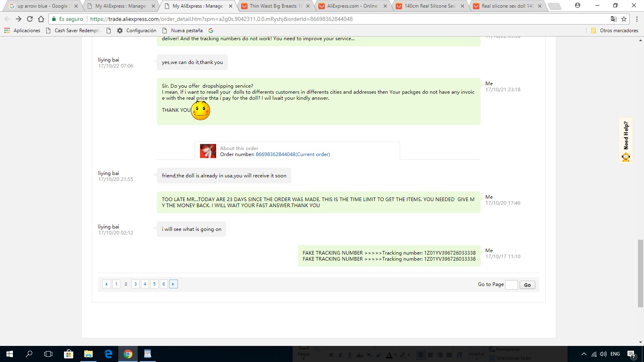Click the 'TOO LATE MR...' message bubble
The height and width of the screenshot is (362, 644).
[319, 202]
